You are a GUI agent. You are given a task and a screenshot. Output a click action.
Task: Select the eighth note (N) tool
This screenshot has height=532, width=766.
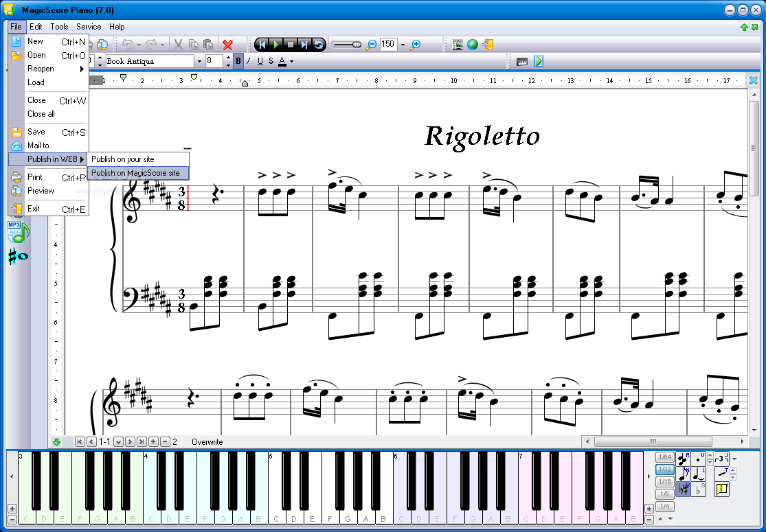coord(683,474)
